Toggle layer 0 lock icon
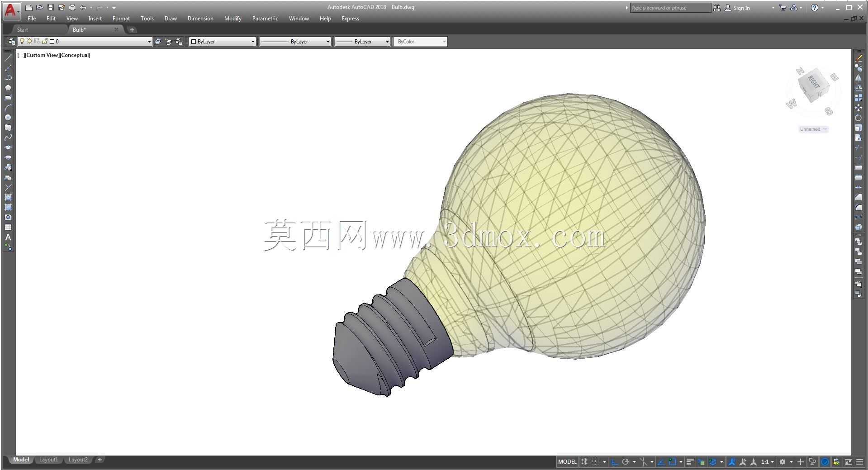 [x=45, y=41]
